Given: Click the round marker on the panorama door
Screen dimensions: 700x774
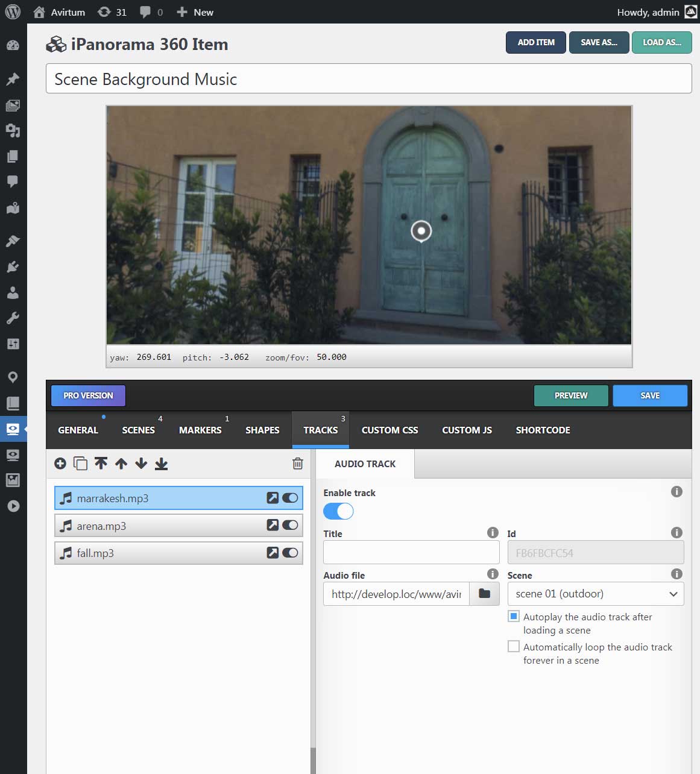Looking at the screenshot, I should 421,231.
